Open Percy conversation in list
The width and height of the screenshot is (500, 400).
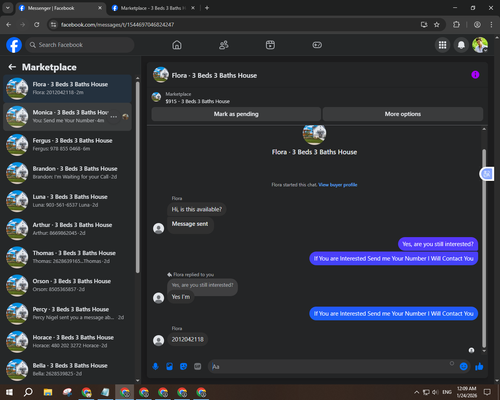point(67,313)
